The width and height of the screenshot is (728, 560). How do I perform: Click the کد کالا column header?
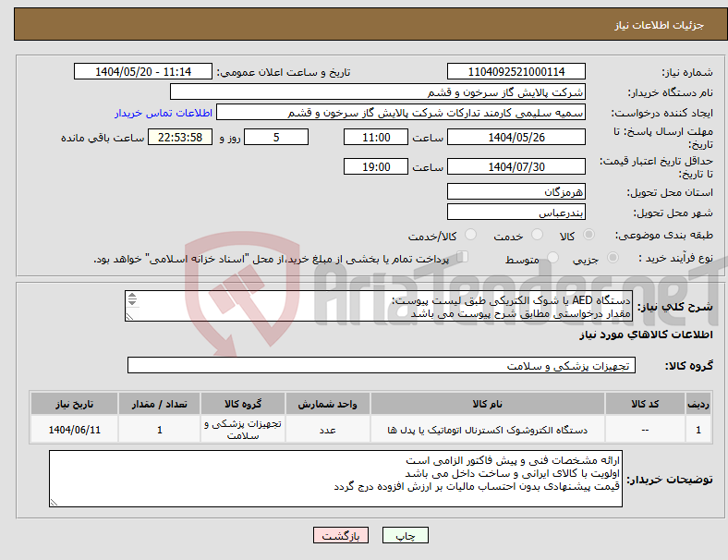click(x=645, y=404)
